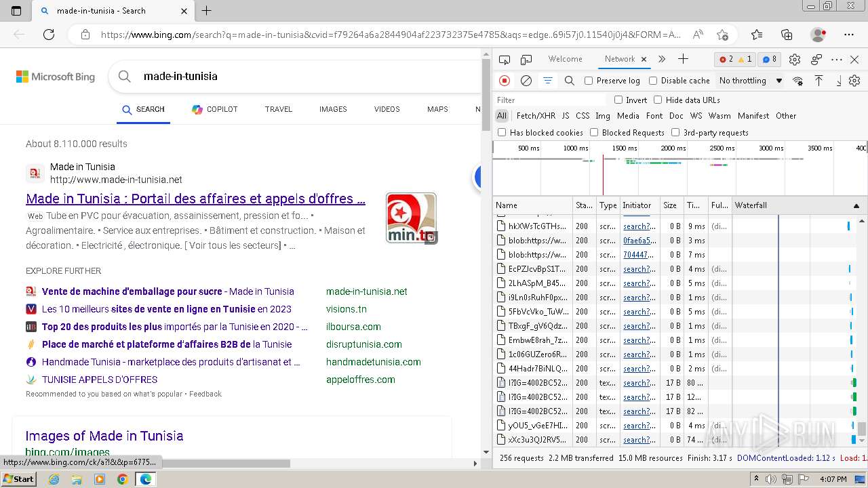Click the inspect element picker icon in DevTools
868x488 pixels.
tap(505, 60)
